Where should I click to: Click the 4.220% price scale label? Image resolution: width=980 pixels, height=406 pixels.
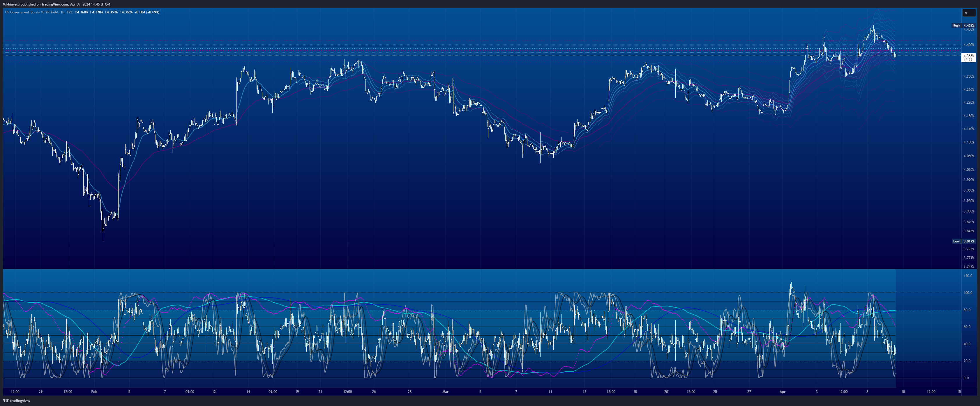[x=969, y=103]
